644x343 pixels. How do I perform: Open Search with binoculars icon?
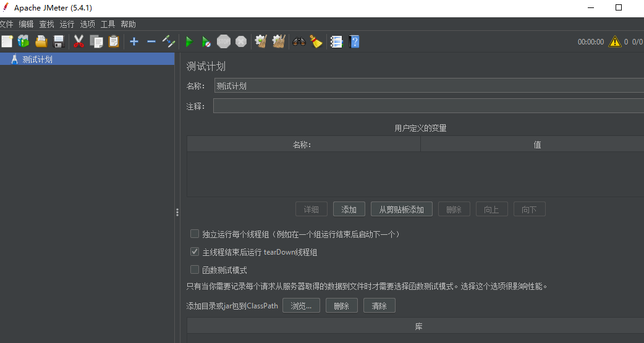point(299,41)
